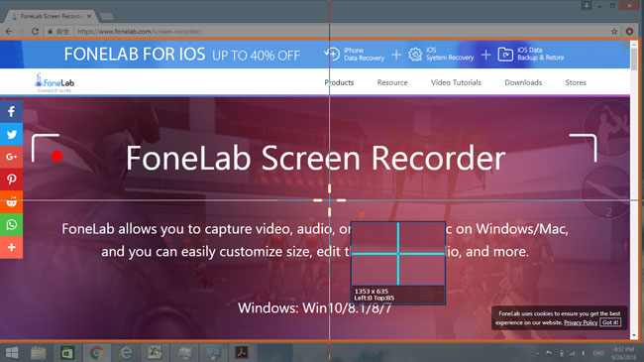Viewport: 644px width, 362px height.
Task: Dismiss the cookie notice with Got it!
Action: click(x=610, y=322)
